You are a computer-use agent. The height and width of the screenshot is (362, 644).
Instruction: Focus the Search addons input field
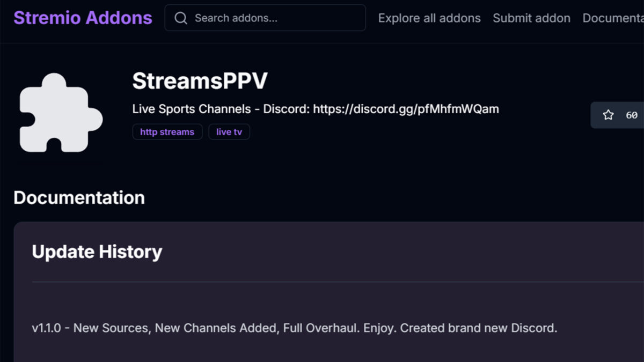pos(265,18)
